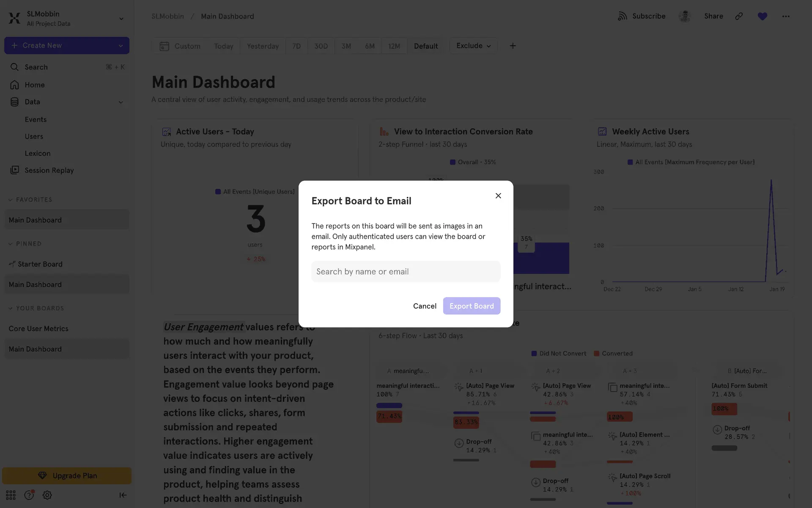The image size is (812, 508).
Task: Click the Cancel button
Action: coord(424,306)
